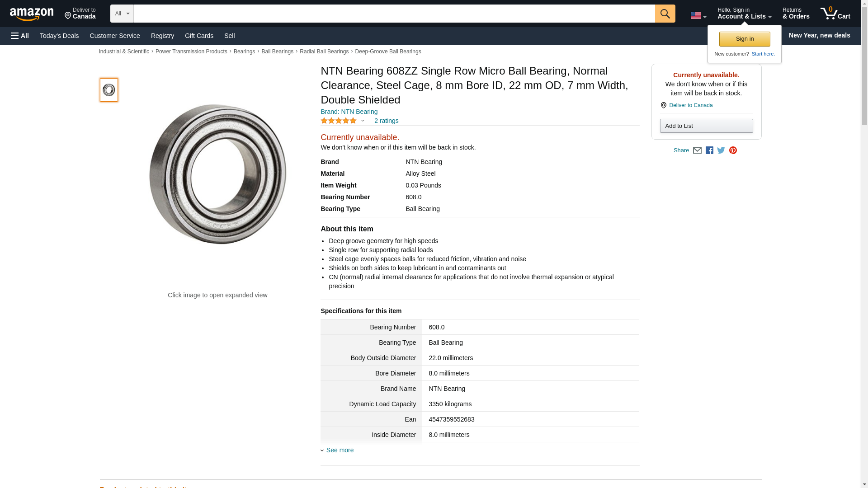Open the language flag dropdown

(x=698, y=16)
